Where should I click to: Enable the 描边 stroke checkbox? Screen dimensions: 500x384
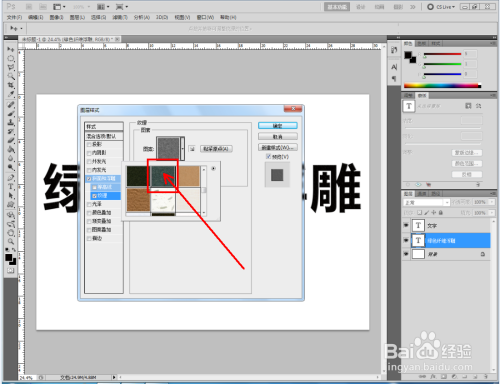(x=89, y=238)
